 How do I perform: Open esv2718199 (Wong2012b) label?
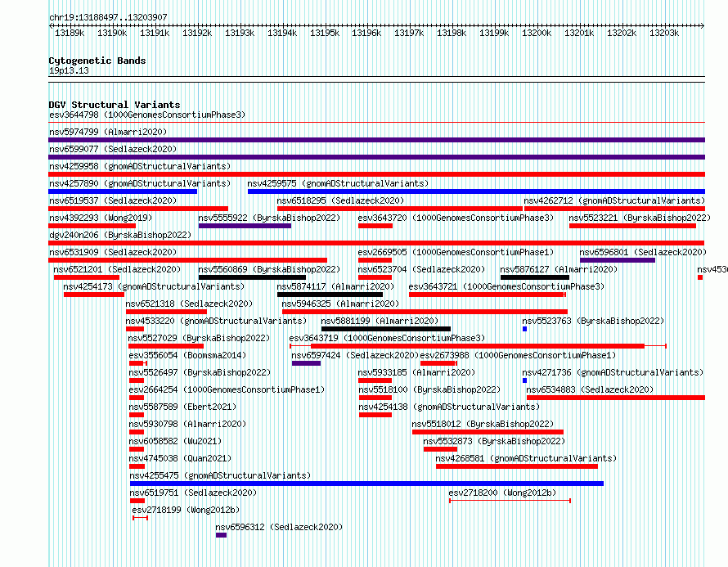pyautogui.click(x=186, y=510)
